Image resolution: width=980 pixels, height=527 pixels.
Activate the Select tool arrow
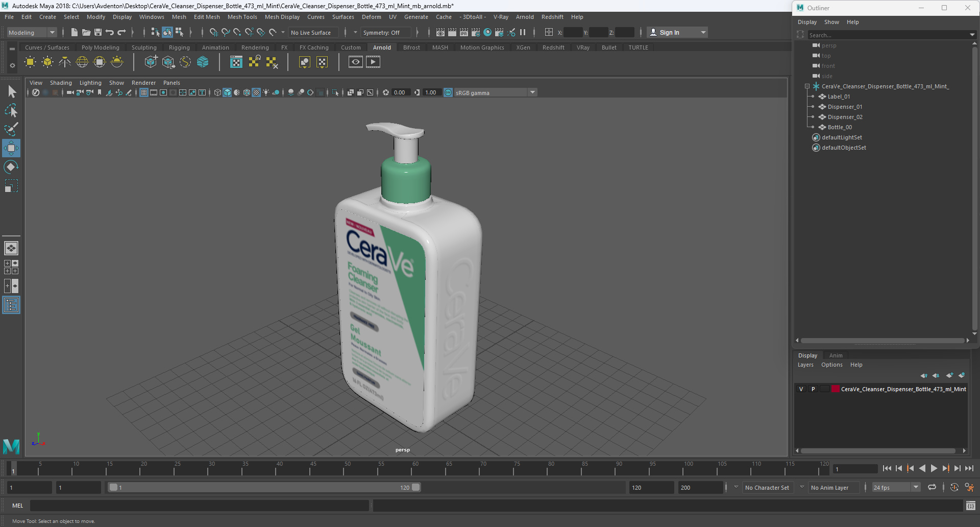[11, 92]
